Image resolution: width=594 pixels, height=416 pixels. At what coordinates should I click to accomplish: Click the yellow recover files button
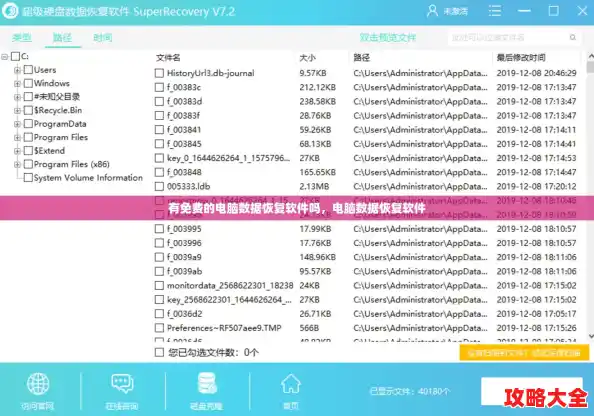(524, 353)
